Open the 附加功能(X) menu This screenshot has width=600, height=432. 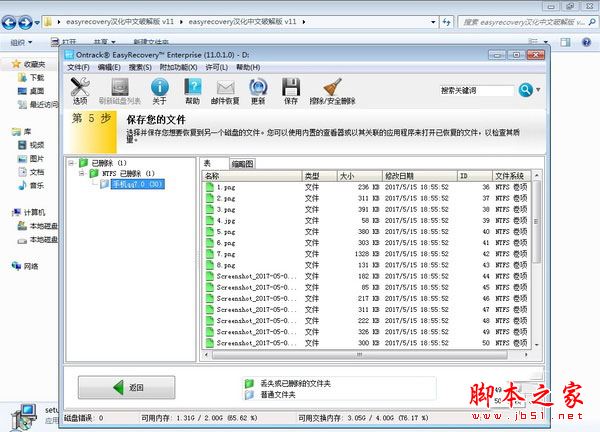[178, 67]
